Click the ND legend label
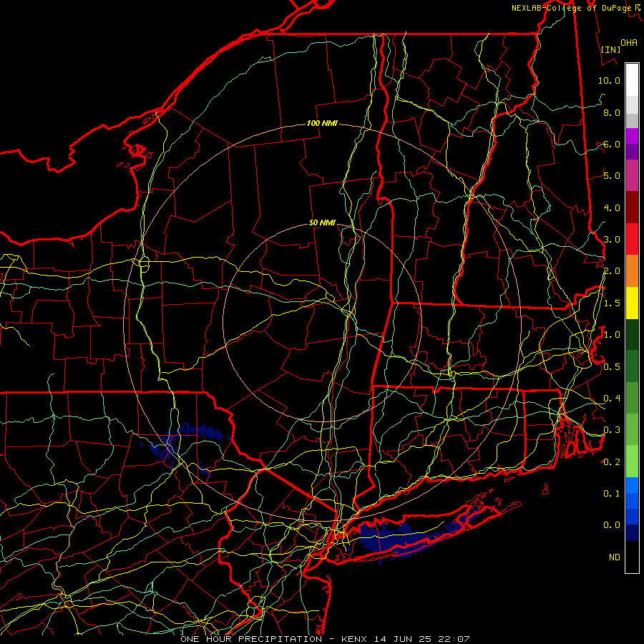This screenshot has height=644, width=644. (615, 557)
